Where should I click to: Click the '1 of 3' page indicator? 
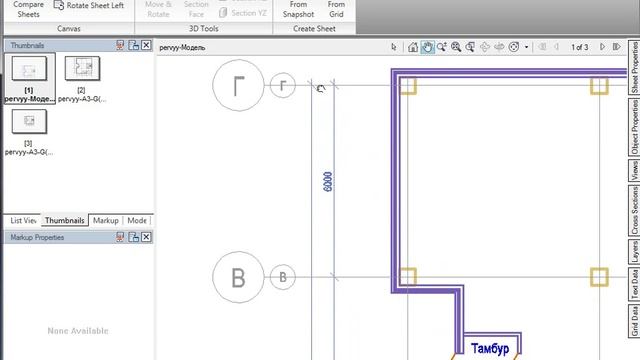click(580, 47)
